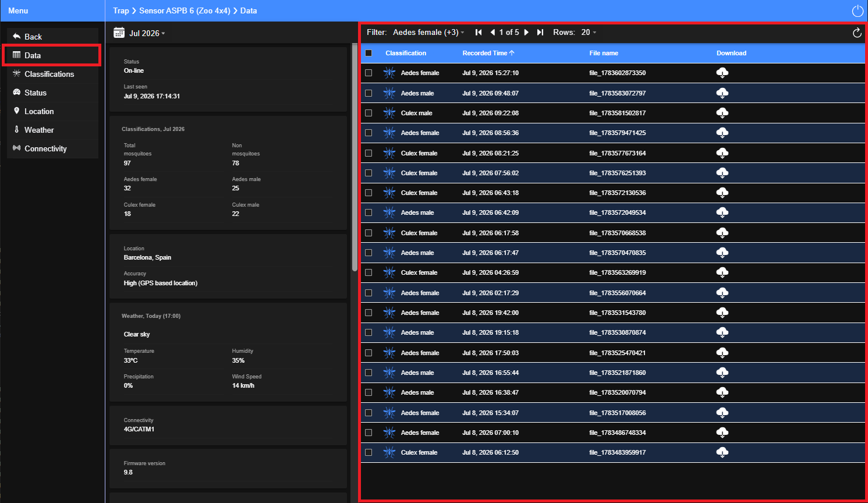Screen dimensions: 868x503
Task: Open Classifications in sidebar menu
Action: coord(52,74)
